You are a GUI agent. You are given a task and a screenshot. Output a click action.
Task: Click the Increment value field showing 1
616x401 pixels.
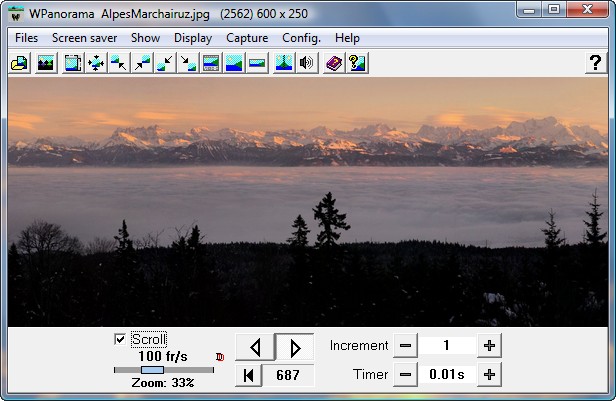tap(447, 346)
